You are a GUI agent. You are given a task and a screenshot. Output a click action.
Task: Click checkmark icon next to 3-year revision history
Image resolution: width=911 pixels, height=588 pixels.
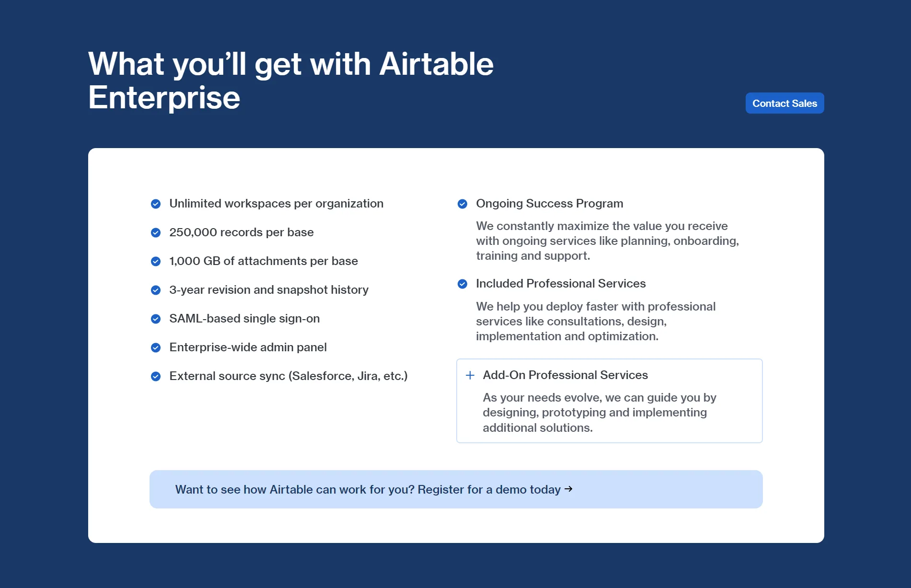156,290
